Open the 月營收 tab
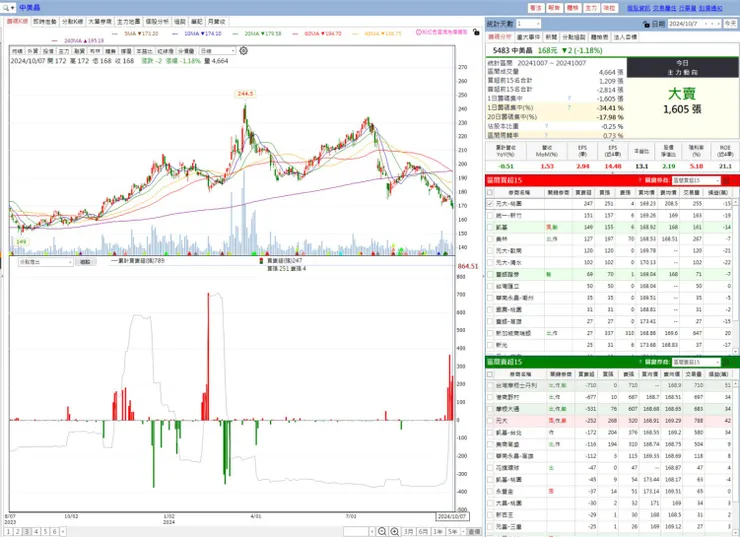The height and width of the screenshot is (537, 740). pyautogui.click(x=217, y=22)
